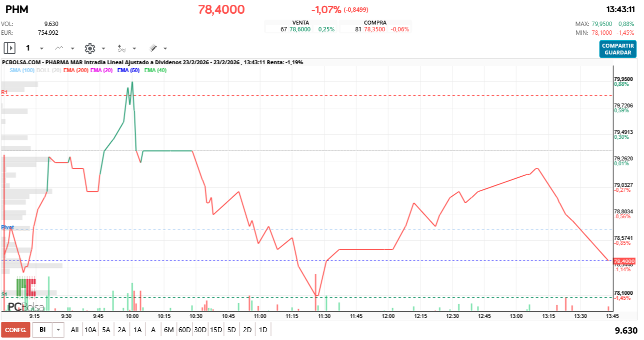Switch to the 6M timeframe tab

(x=168, y=330)
